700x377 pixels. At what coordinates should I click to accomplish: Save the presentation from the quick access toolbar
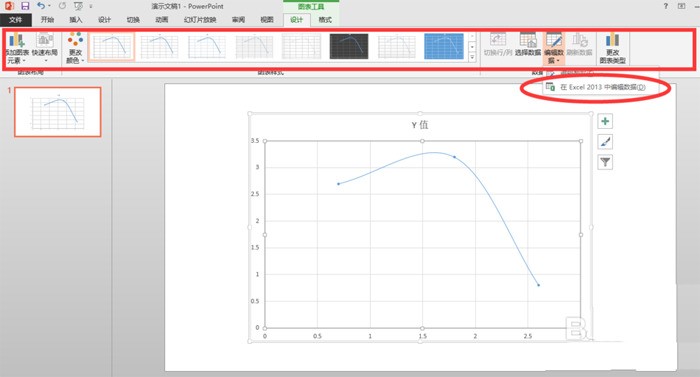tap(25, 6)
